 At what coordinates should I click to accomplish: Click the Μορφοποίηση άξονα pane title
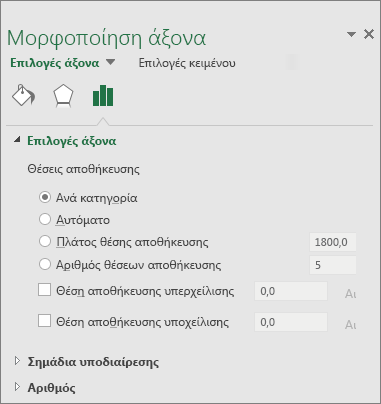pos(106,38)
